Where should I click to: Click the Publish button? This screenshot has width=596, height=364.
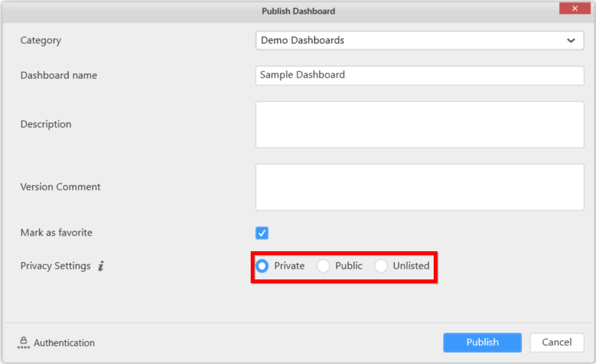(482, 342)
